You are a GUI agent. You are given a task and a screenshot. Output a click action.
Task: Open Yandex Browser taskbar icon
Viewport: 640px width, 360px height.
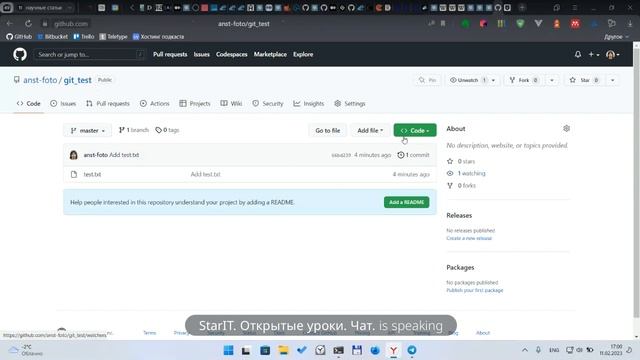(x=393, y=350)
